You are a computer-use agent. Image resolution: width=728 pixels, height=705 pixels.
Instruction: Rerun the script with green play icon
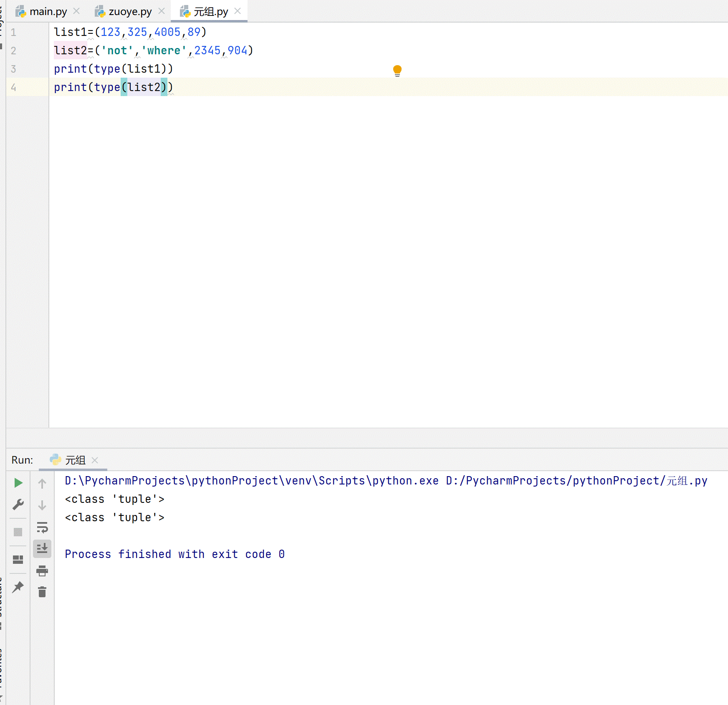tap(18, 483)
